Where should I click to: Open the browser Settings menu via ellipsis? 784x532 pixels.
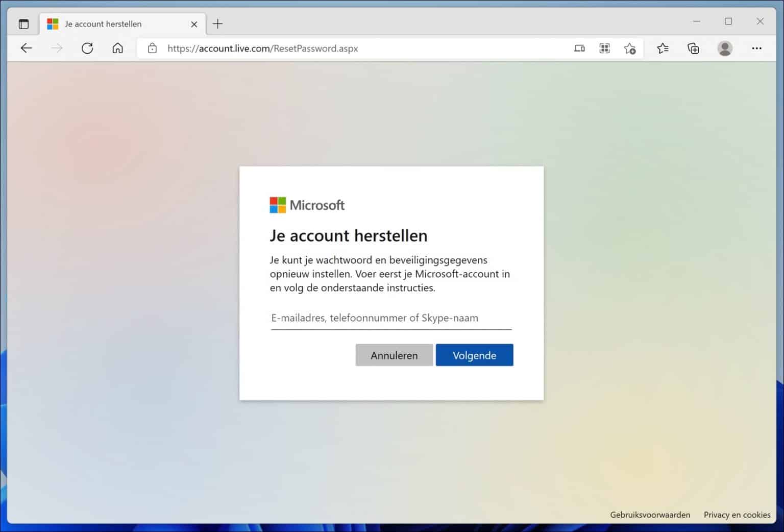[757, 48]
